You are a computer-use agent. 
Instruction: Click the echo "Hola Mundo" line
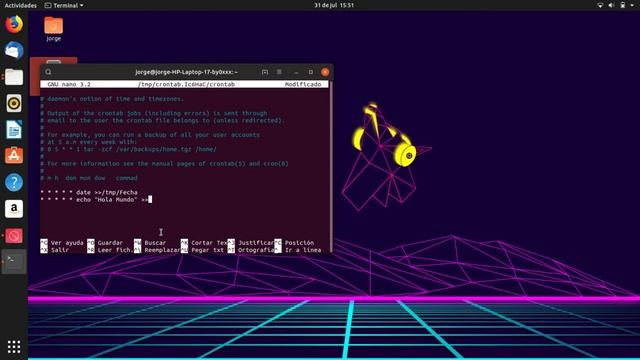[95, 200]
